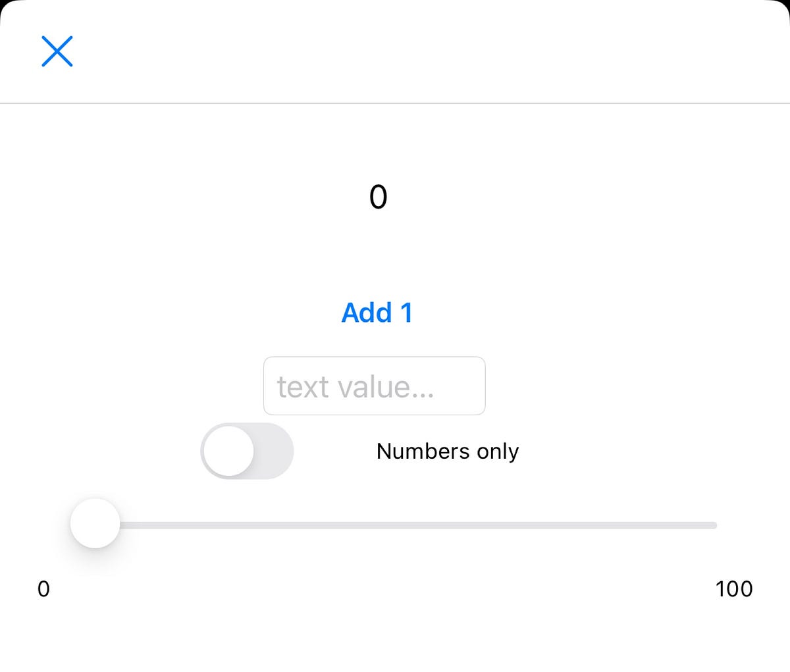Click the slider knob on the left
The height and width of the screenshot is (672, 790).
click(95, 524)
